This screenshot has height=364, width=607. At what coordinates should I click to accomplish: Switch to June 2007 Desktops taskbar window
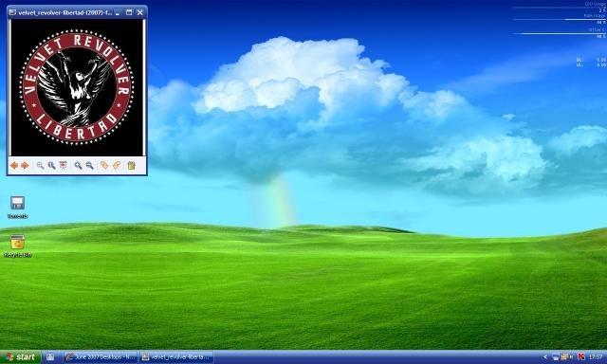(x=101, y=357)
